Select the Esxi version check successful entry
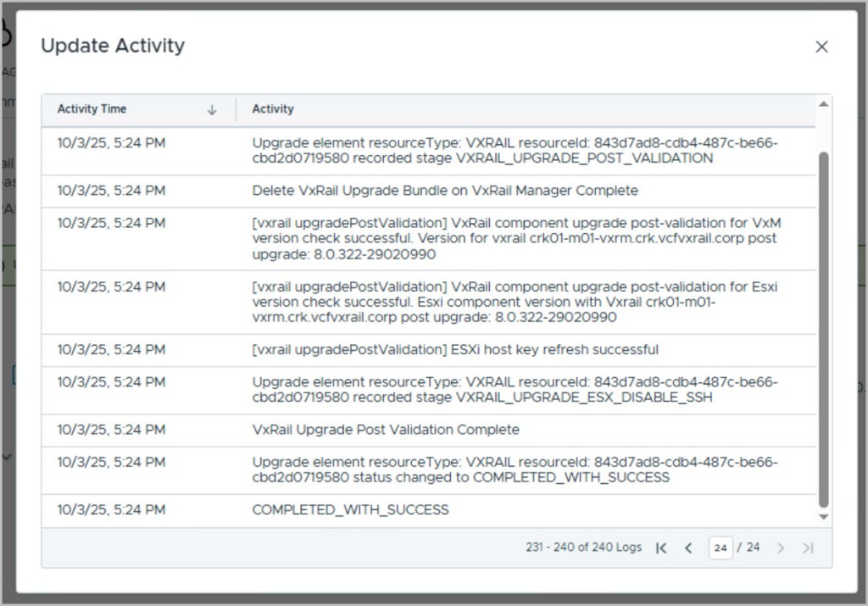868x606 pixels. point(428,303)
